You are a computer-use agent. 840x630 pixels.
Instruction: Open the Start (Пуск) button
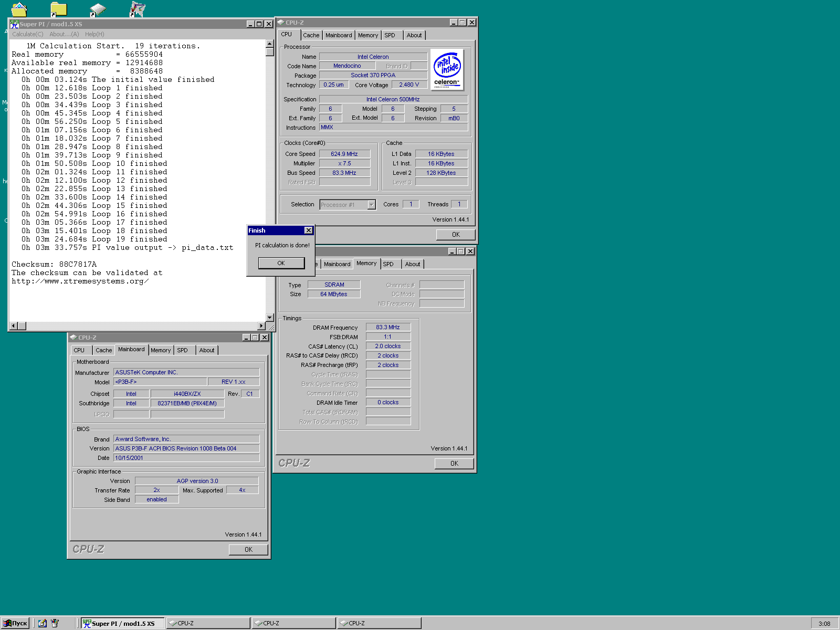15,623
